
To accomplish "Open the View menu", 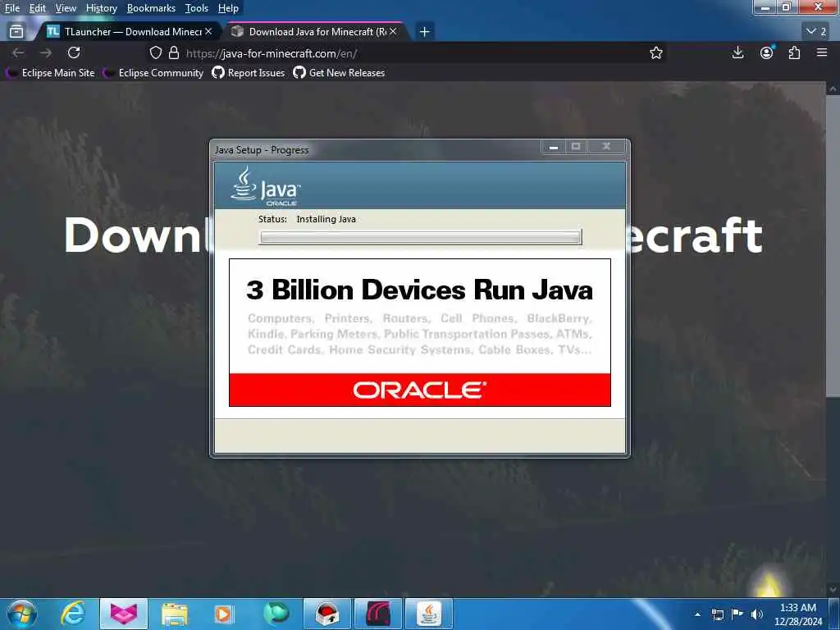I will pyautogui.click(x=66, y=8).
